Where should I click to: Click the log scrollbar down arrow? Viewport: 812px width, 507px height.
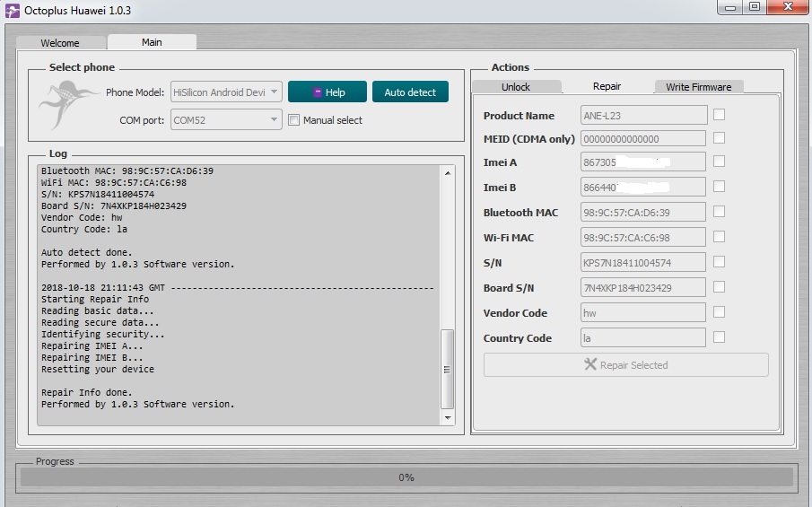(448, 417)
